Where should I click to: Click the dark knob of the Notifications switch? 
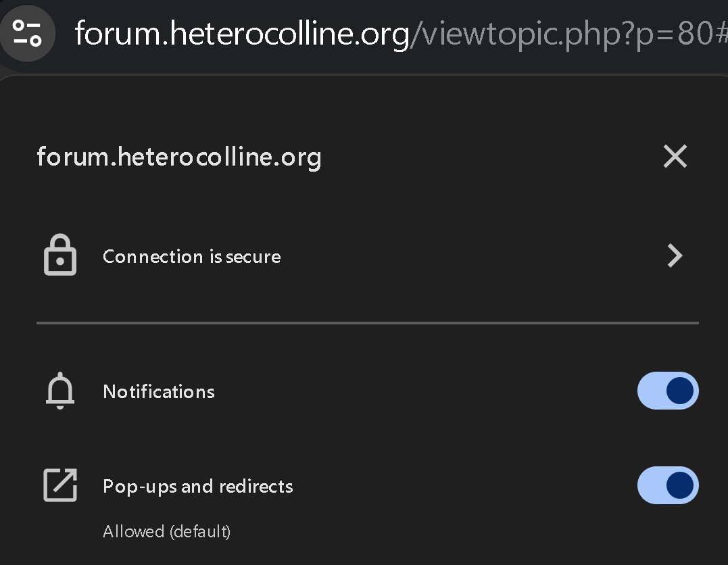point(679,391)
